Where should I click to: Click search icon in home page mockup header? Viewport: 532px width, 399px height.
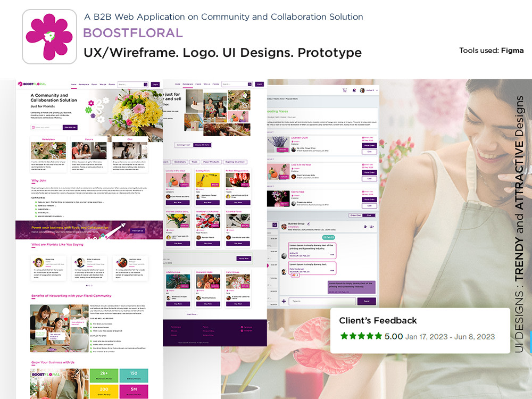tap(146, 85)
